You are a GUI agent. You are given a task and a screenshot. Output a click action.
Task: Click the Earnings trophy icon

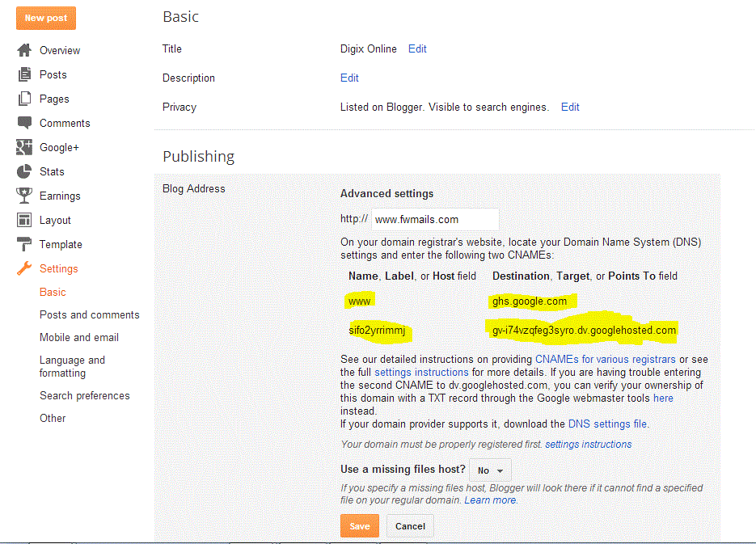[24, 196]
